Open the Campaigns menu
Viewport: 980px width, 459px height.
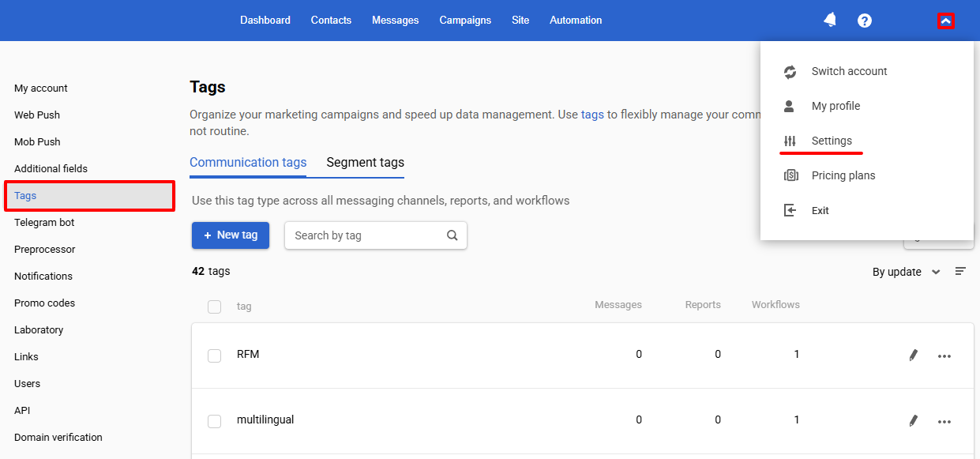465,21
